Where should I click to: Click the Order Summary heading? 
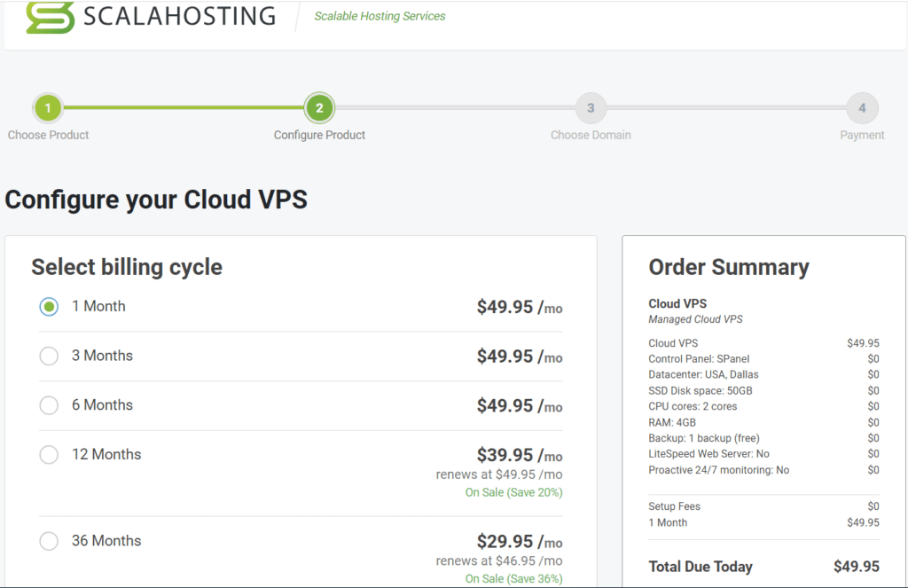click(x=727, y=267)
